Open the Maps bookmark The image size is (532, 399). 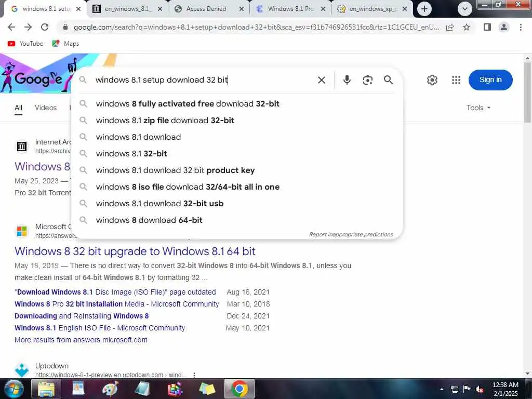[x=65, y=44]
